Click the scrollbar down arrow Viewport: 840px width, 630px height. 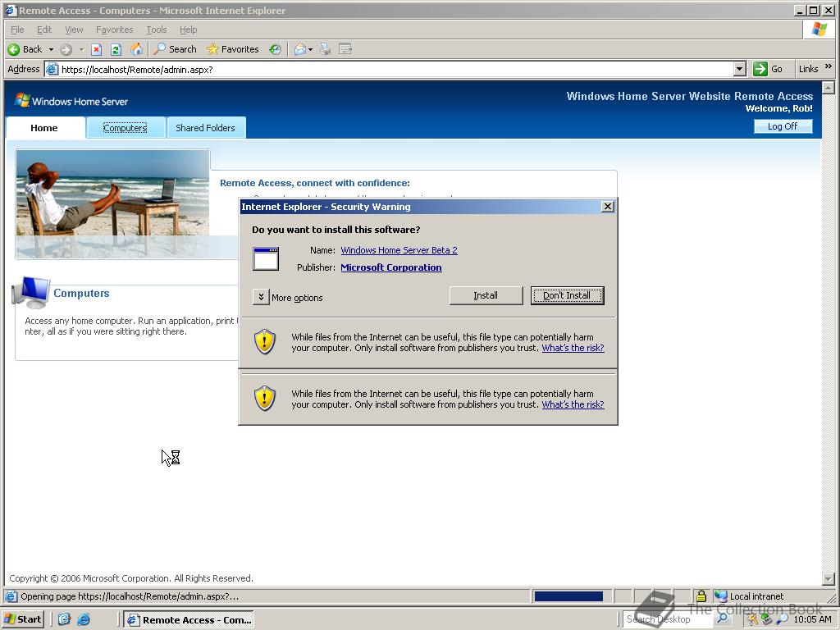tap(829, 579)
